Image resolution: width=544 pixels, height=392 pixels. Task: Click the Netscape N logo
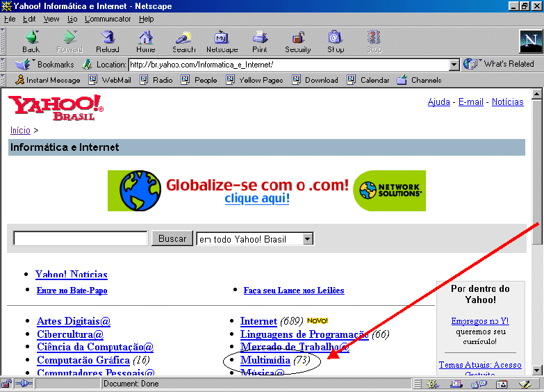tap(531, 41)
